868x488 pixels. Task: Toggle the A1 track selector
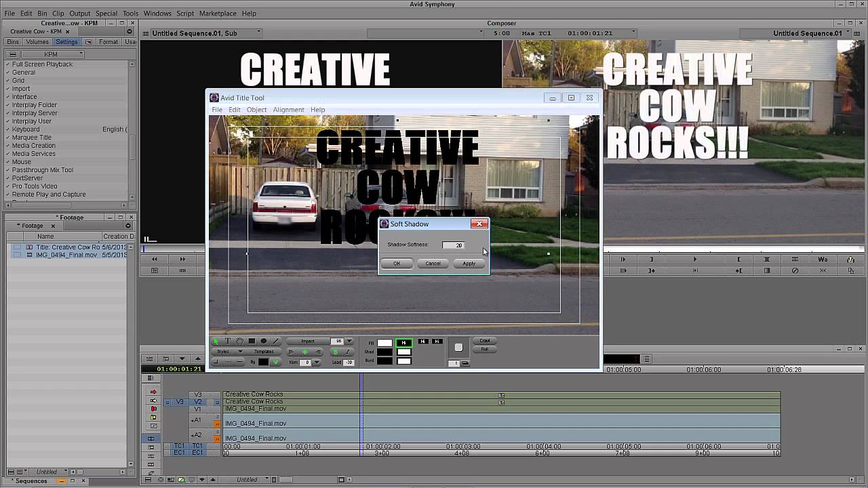point(197,420)
